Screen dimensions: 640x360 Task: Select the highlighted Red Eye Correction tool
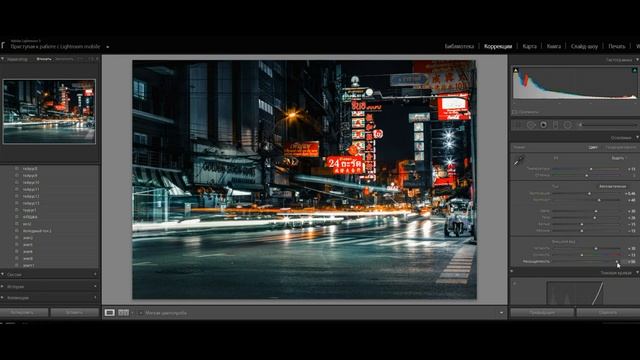[543, 125]
